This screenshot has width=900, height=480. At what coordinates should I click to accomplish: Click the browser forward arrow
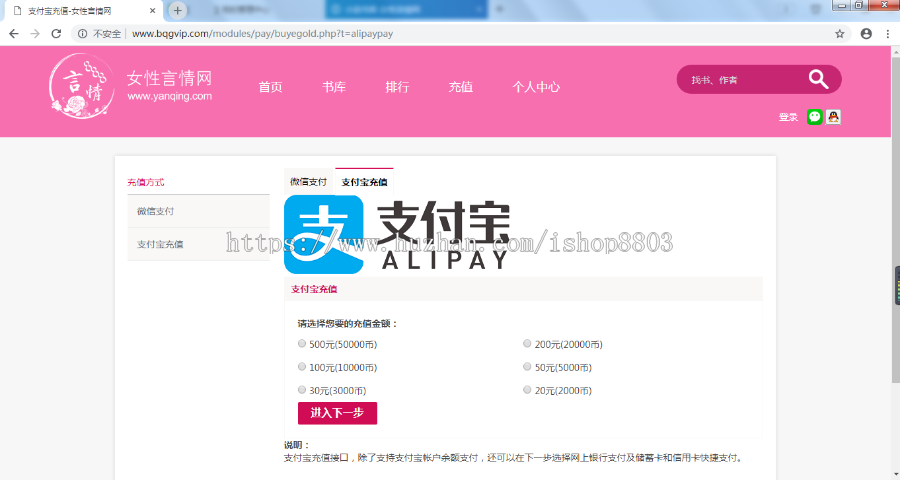[35, 34]
